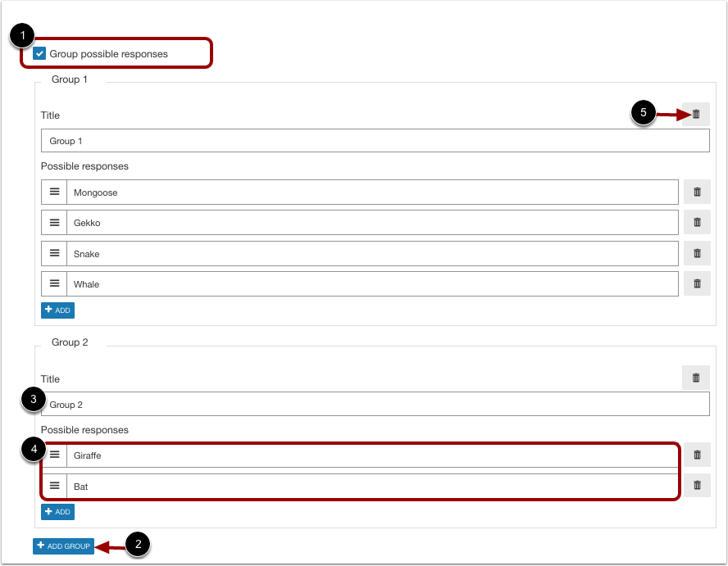Edit the Group 2 title field
The height and width of the screenshot is (566, 728).
click(x=375, y=404)
